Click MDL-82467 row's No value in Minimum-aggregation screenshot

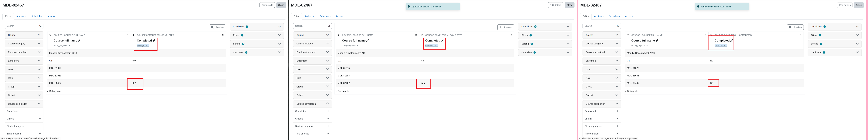(712, 83)
